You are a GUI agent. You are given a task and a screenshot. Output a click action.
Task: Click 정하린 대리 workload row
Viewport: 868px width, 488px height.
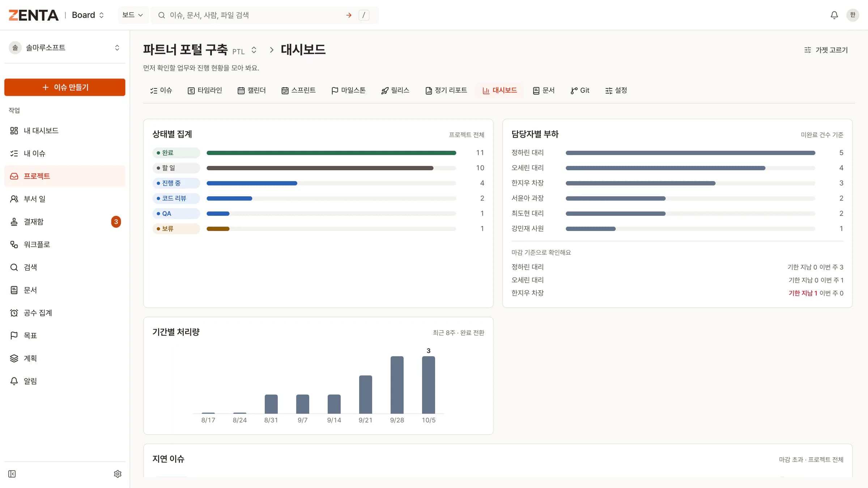[677, 153]
